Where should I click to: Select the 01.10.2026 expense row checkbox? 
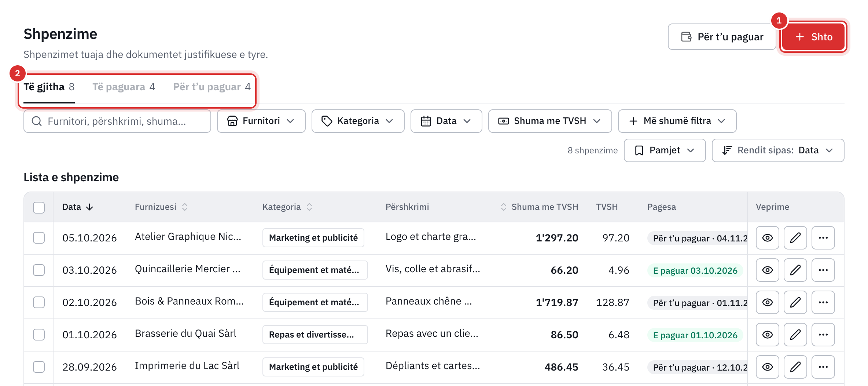(39, 335)
